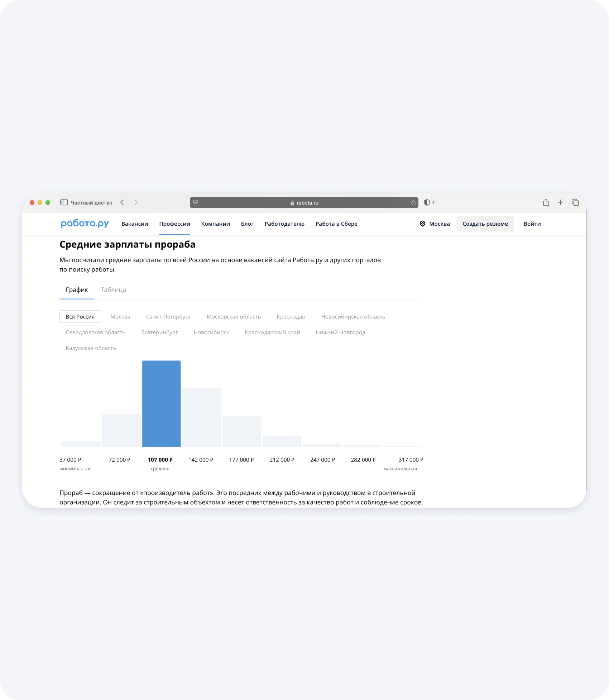Open the privacy report shield icon

pos(427,202)
